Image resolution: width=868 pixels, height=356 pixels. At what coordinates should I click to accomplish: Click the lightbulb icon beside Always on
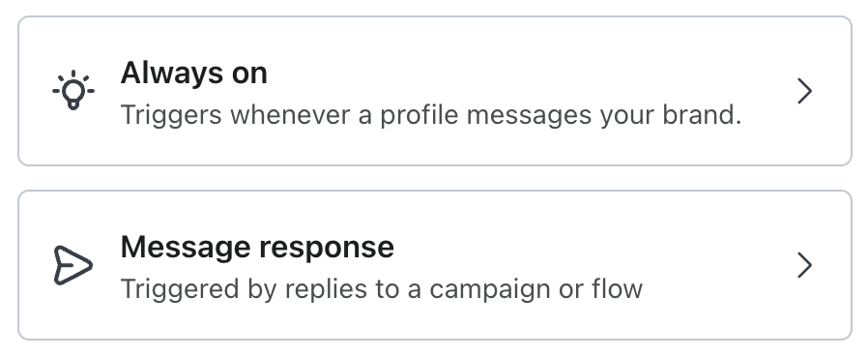[73, 90]
